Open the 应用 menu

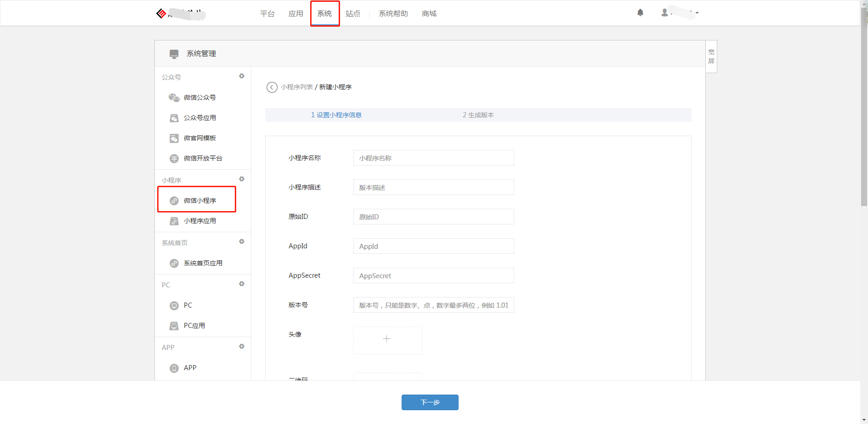(x=296, y=13)
